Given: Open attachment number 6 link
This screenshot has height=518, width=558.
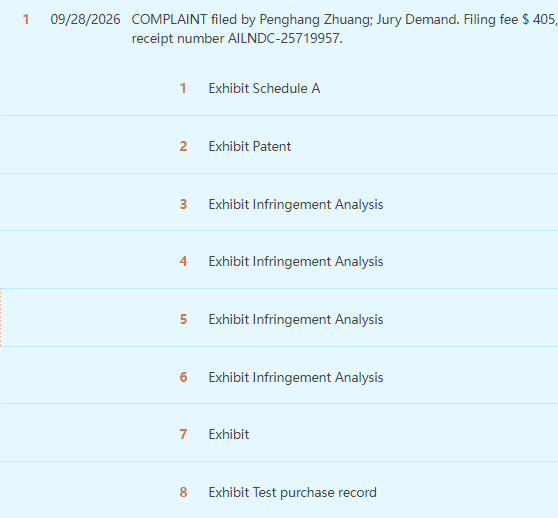Looking at the screenshot, I should click(x=183, y=377).
